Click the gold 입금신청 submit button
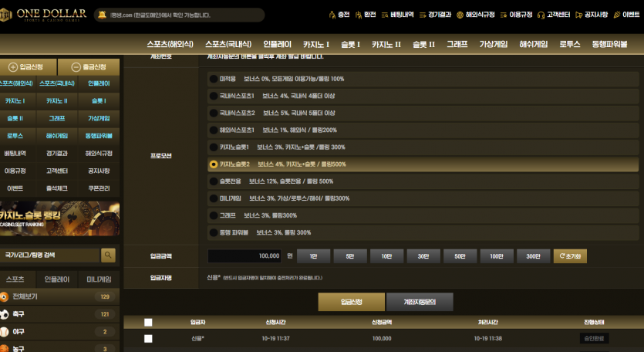Screen dimensions: 644x352 click(x=352, y=302)
